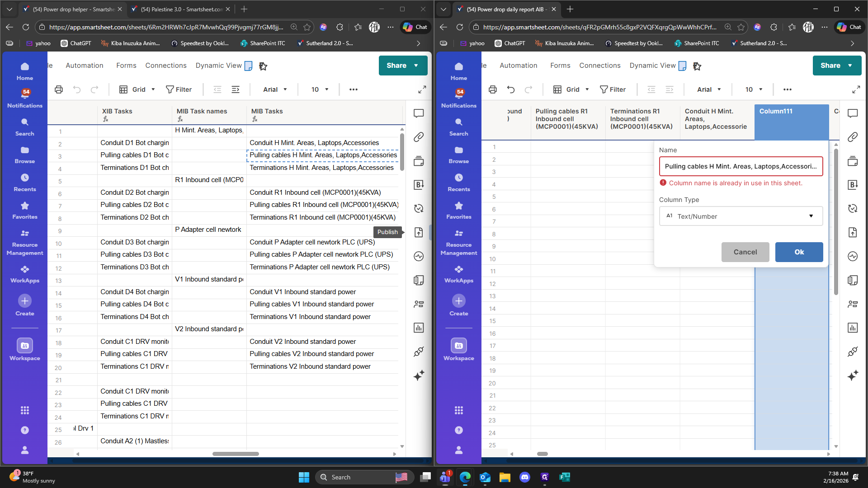Viewport: 868px width, 488px height.
Task: Click the Create plus button in left sidebar
Action: pyautogui.click(x=25, y=301)
